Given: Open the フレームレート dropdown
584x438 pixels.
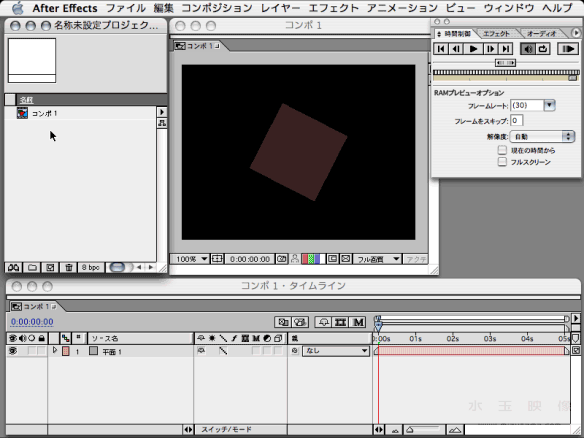Looking at the screenshot, I should 549,105.
